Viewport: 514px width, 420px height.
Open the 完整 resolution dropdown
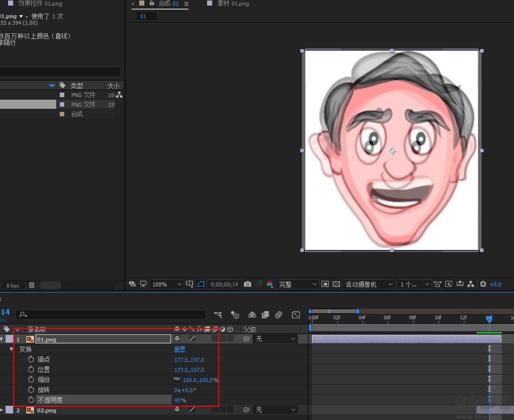[298, 284]
